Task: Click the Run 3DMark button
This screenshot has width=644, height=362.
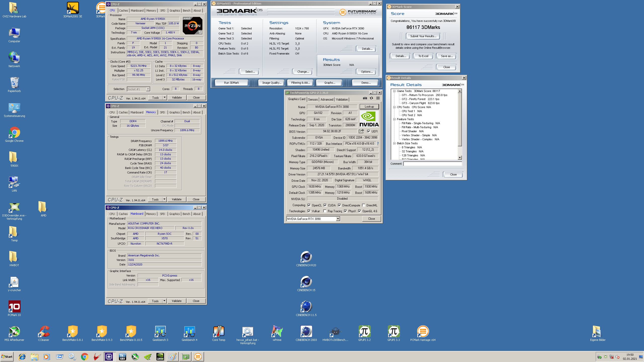Action: click(x=231, y=83)
